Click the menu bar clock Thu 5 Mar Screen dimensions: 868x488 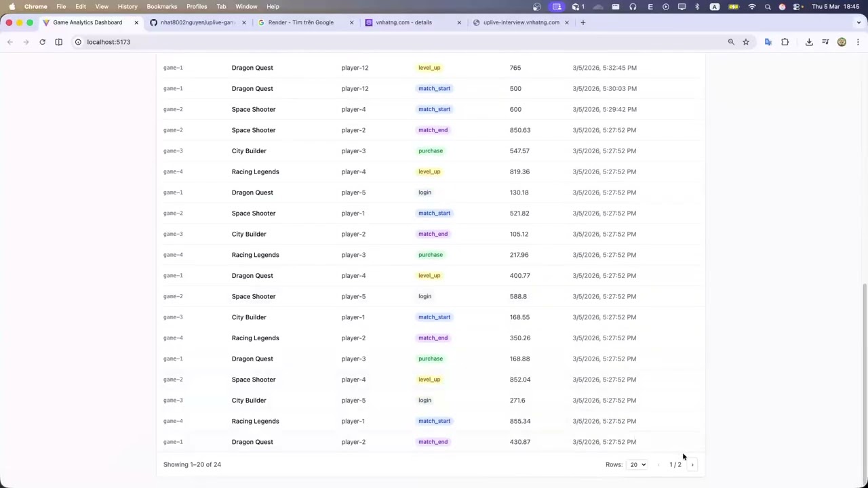click(x=835, y=7)
